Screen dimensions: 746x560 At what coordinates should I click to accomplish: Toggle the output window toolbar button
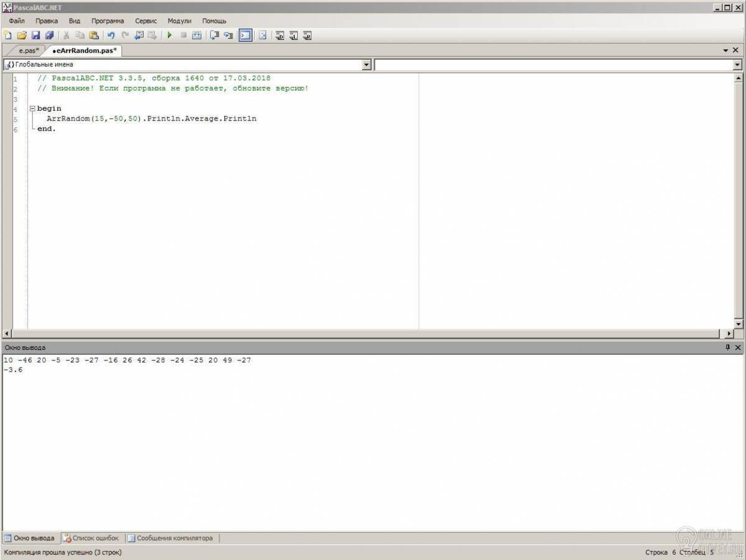pos(246,35)
